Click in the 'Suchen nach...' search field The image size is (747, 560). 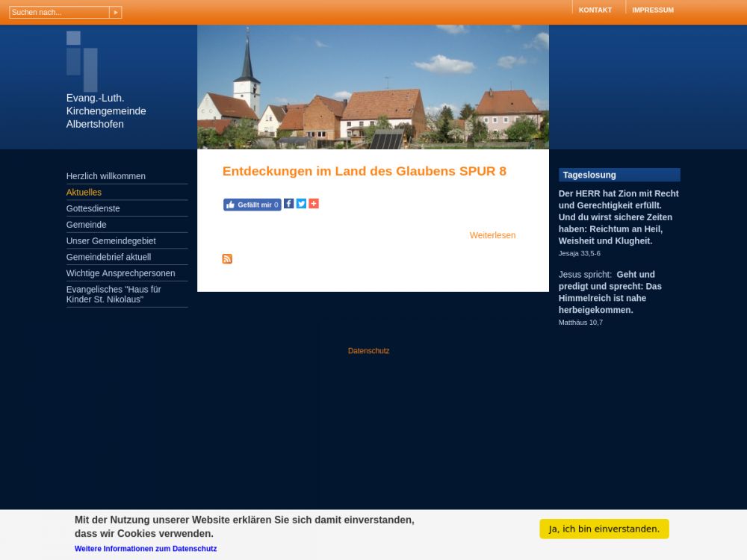pos(58,13)
